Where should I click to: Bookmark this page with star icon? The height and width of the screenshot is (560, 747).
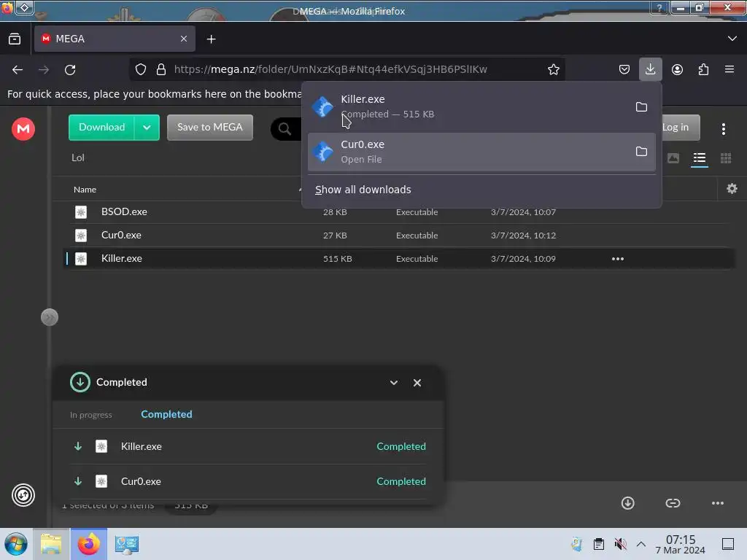pos(553,69)
